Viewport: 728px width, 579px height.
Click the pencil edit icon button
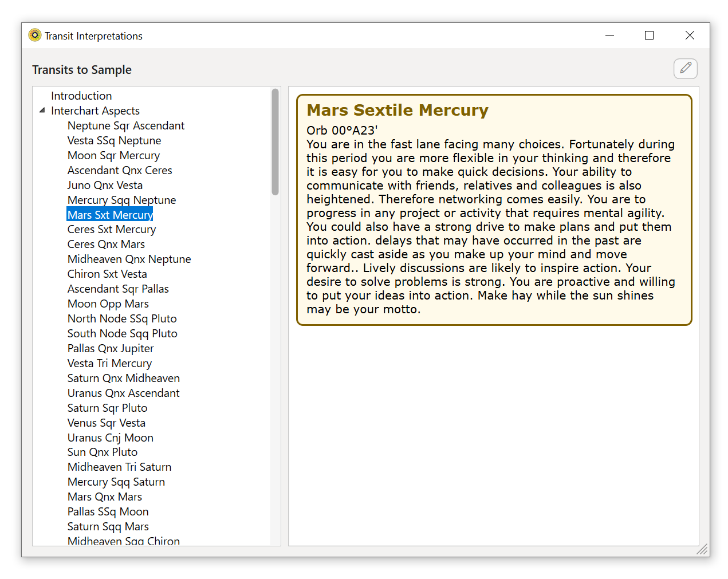(x=685, y=69)
